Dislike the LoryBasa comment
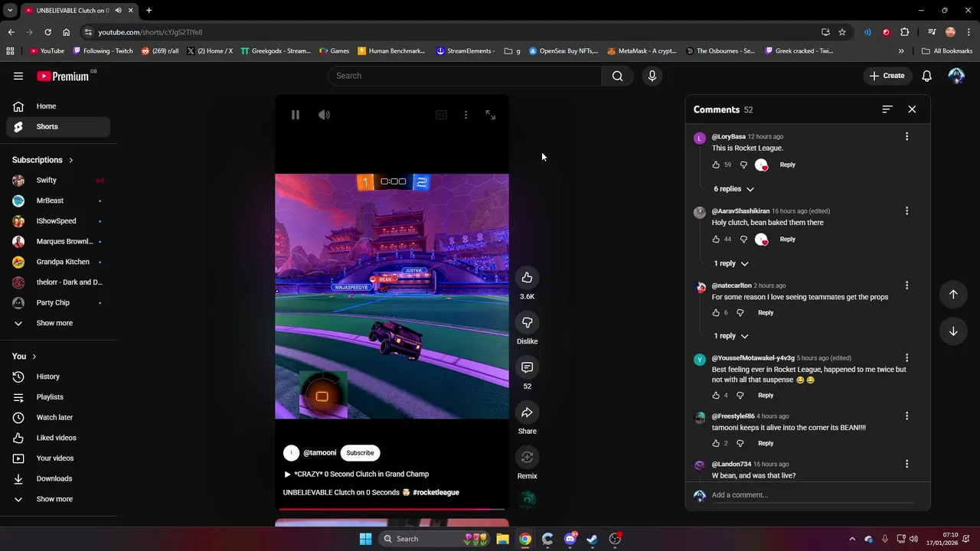This screenshot has width=980, height=551. click(743, 165)
